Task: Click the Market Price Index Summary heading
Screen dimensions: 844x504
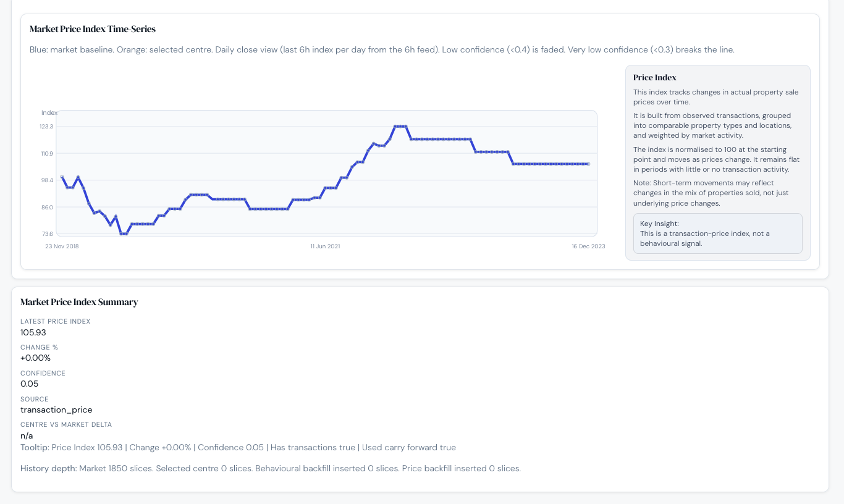Action: [x=79, y=302]
